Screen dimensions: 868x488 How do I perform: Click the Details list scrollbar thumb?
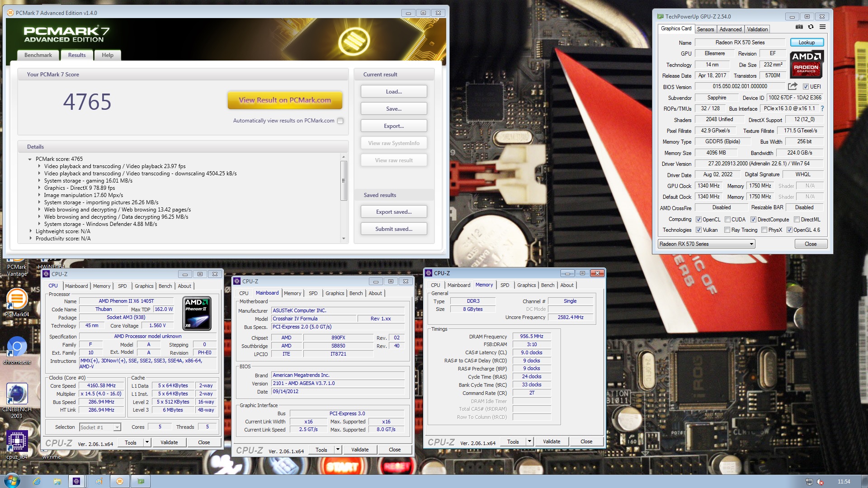344,181
